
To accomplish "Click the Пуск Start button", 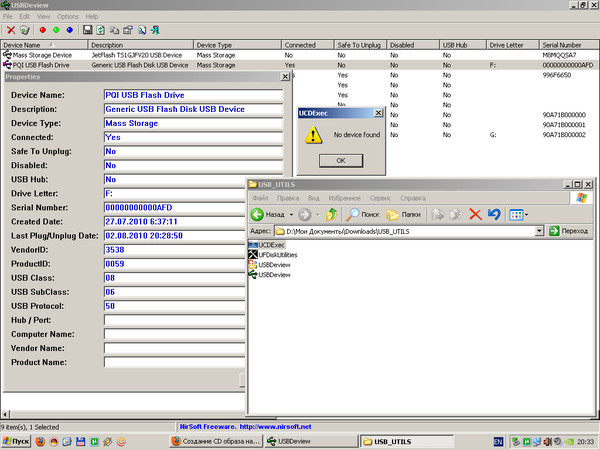I will pyautogui.click(x=16, y=441).
